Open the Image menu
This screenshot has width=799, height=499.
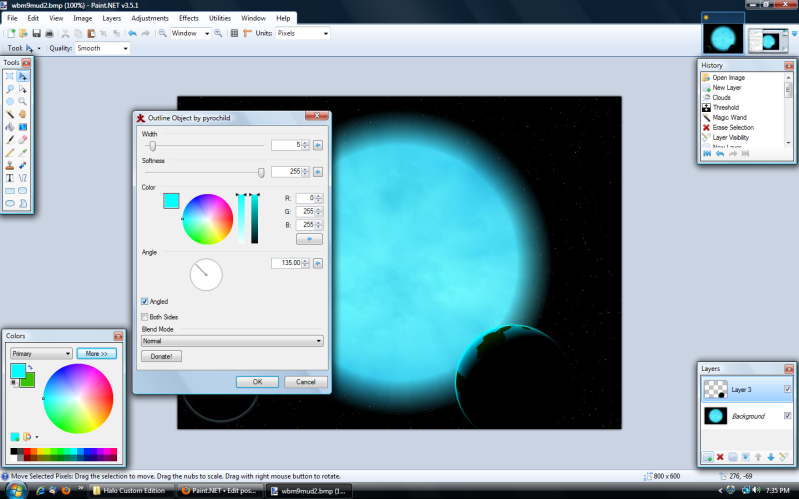tap(83, 18)
